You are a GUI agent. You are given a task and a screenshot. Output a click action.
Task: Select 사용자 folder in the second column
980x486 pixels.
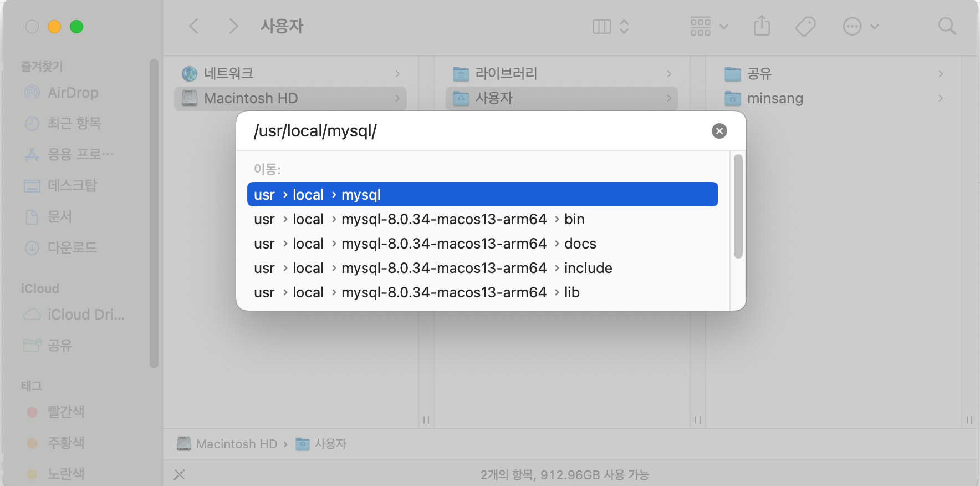(x=562, y=98)
